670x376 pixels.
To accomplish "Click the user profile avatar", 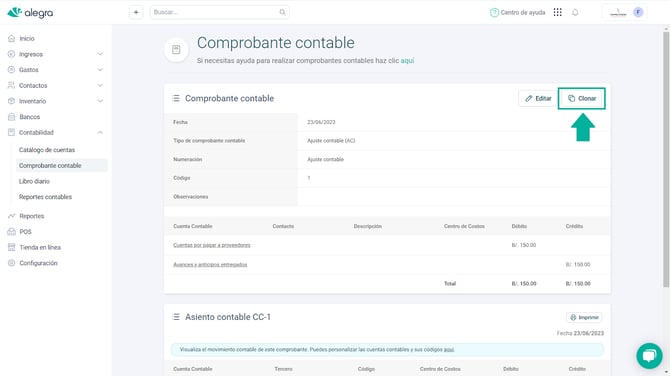I will (638, 12).
